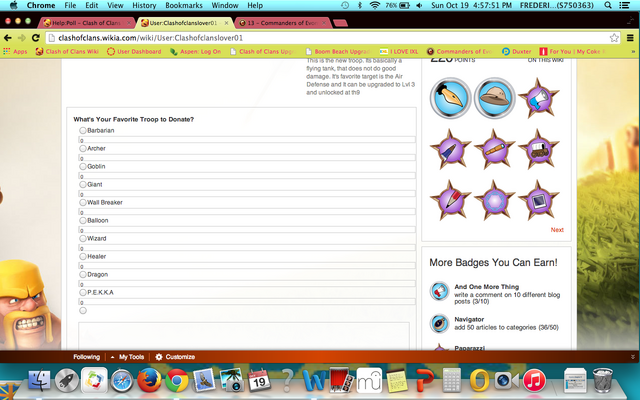Image resolution: width=640 pixels, height=400 pixels.
Task: Click the Dragon vote result bar
Action: click(247, 283)
